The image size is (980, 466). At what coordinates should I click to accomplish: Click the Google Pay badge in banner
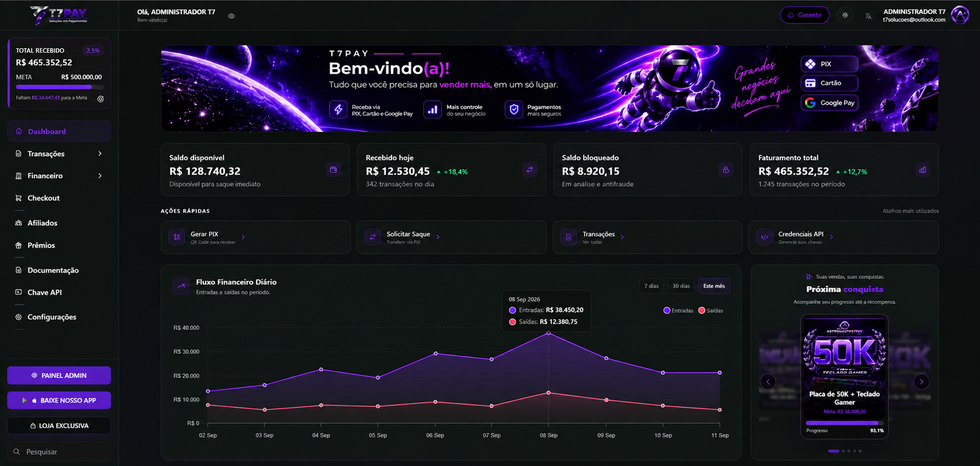[829, 103]
